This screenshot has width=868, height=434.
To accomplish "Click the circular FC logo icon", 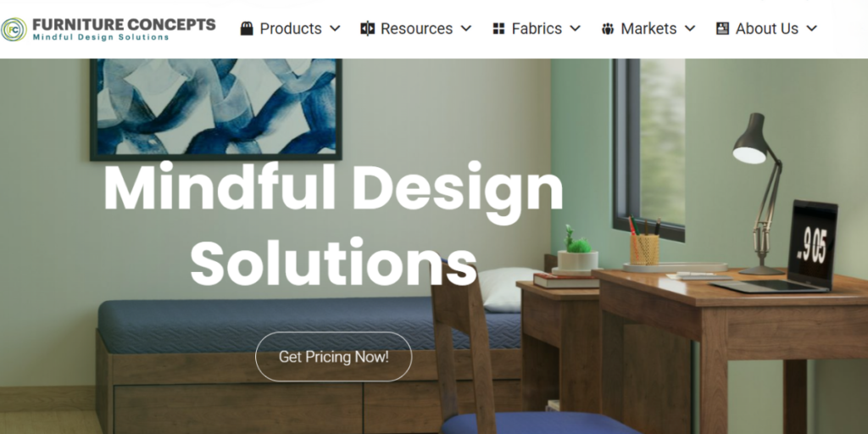I will point(14,30).
